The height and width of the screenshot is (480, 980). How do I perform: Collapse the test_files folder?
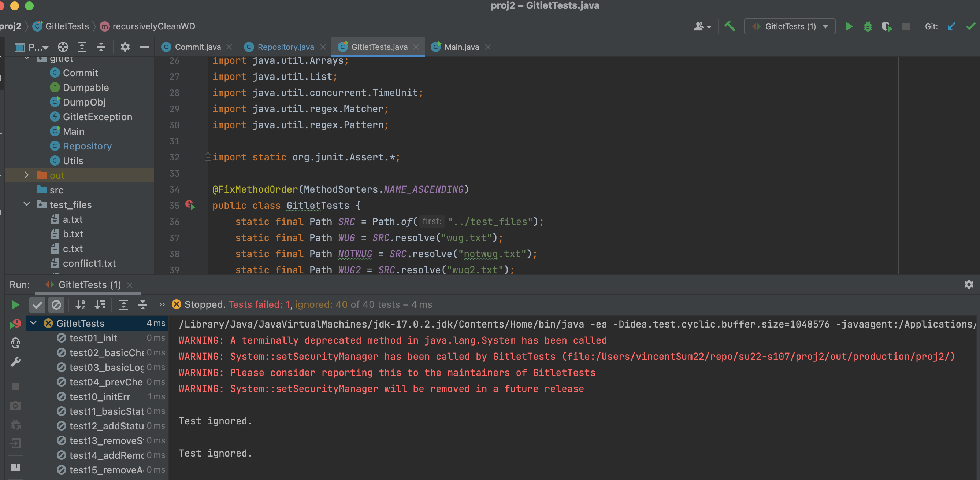26,204
